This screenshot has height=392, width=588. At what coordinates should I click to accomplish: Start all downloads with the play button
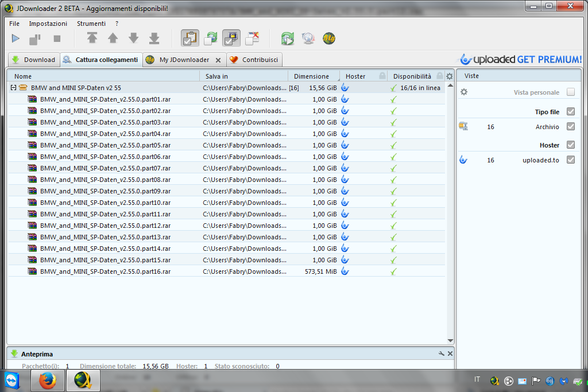tap(16, 38)
